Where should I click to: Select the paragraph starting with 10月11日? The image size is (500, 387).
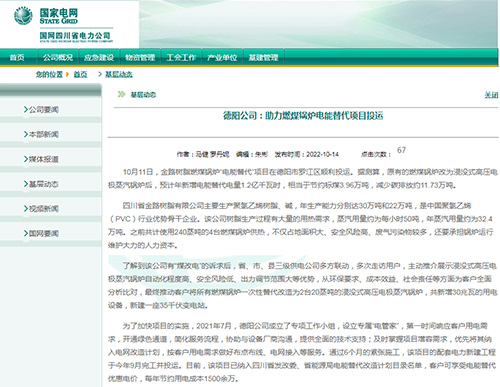[303, 178]
